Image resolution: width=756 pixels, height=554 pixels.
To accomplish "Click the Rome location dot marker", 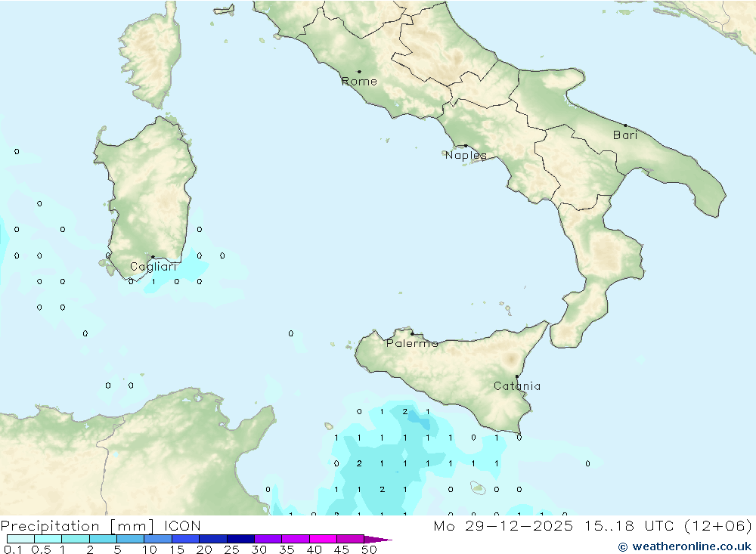I will coord(359,71).
